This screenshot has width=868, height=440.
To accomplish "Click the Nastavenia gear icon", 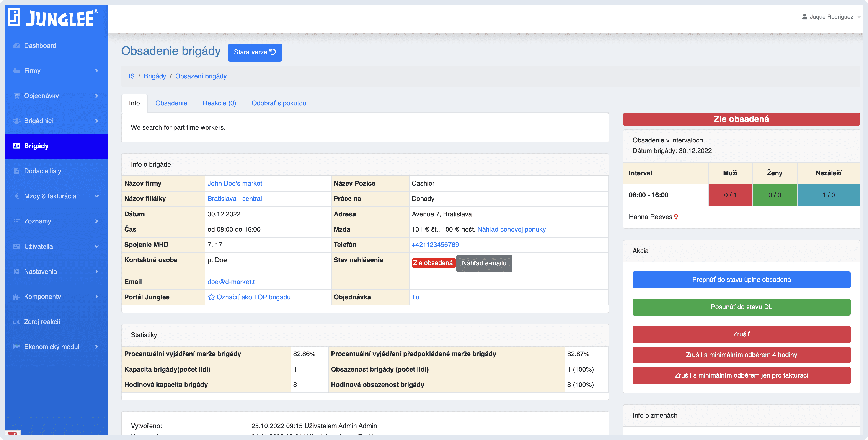I will click(16, 272).
